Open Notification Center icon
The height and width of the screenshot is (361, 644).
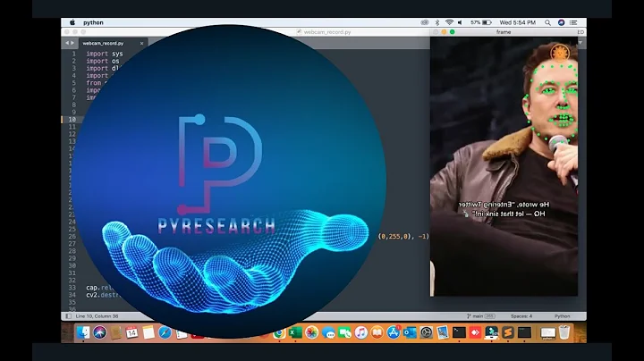(573, 22)
